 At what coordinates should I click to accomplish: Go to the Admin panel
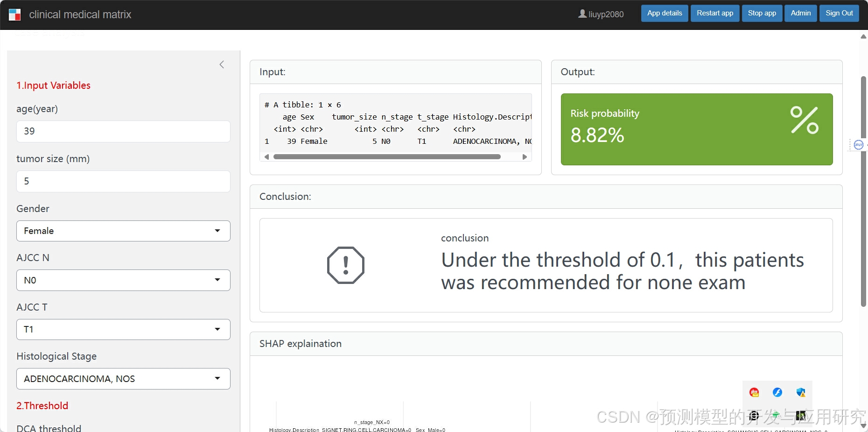801,13
